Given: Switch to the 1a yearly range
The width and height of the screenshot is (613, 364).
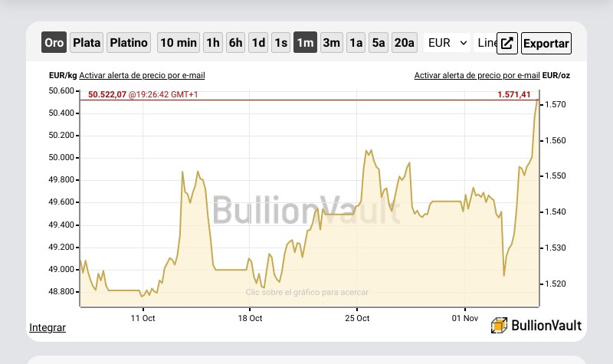Looking at the screenshot, I should coord(356,42).
